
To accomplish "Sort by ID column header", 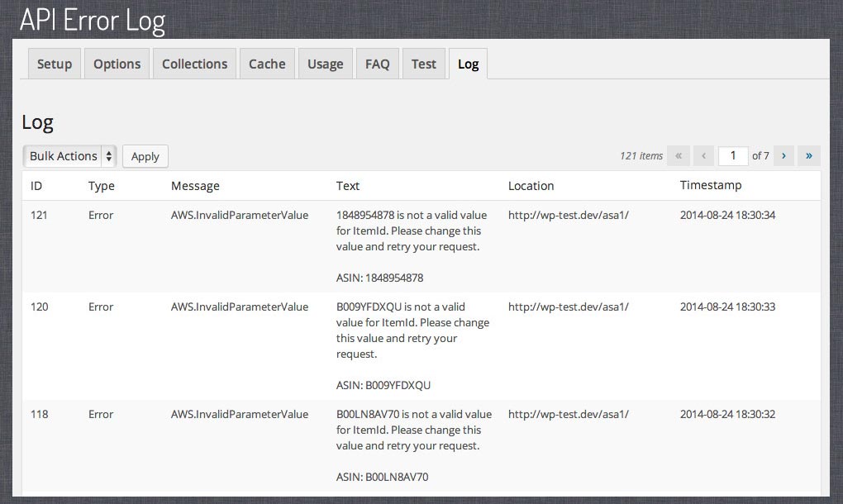I will click(36, 186).
